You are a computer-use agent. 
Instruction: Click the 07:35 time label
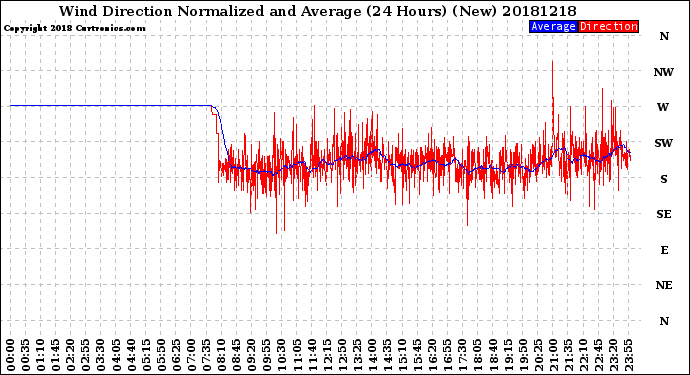click(207, 355)
